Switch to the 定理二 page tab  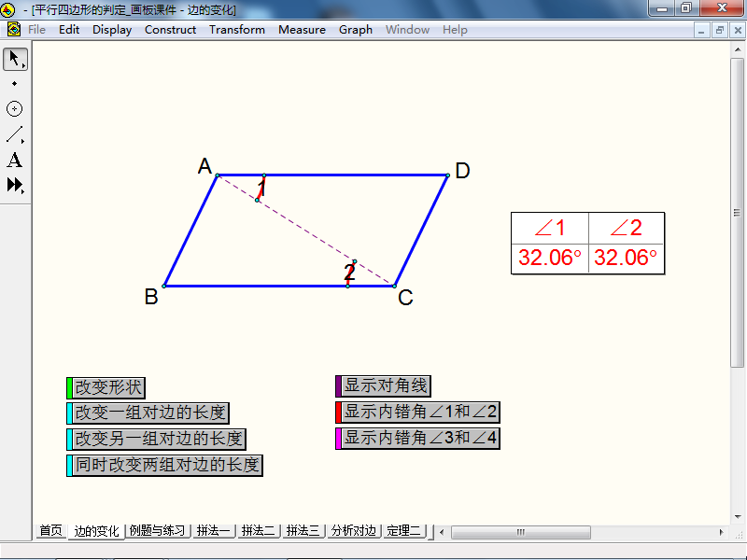tap(404, 530)
